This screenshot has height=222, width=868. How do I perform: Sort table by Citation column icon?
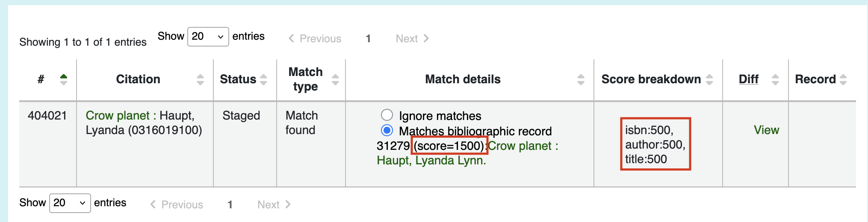200,79
